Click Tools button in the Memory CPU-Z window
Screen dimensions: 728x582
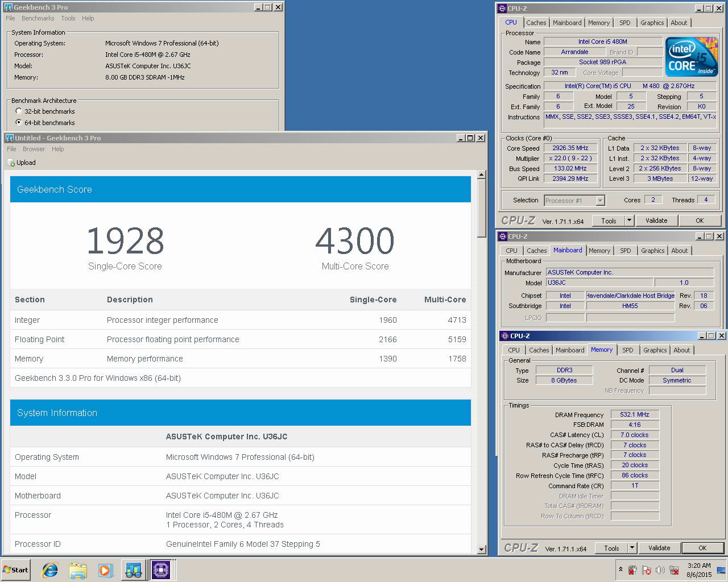[x=611, y=548]
